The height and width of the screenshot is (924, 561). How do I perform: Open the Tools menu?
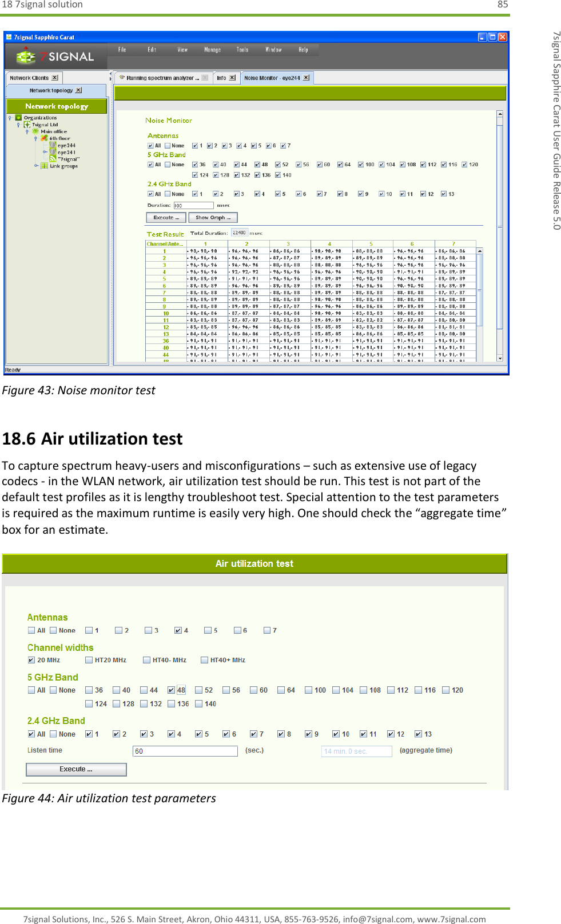tap(242, 50)
